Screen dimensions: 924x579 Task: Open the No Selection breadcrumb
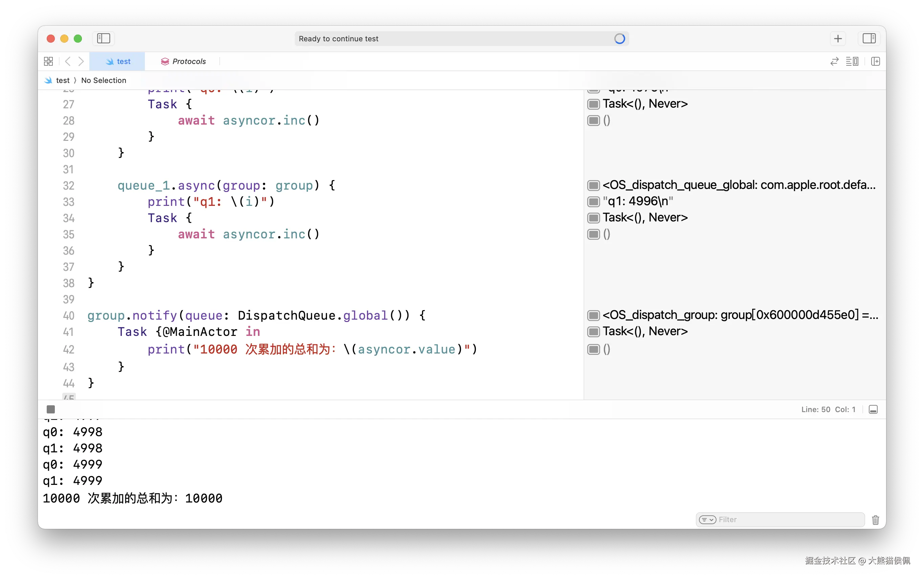click(x=103, y=81)
